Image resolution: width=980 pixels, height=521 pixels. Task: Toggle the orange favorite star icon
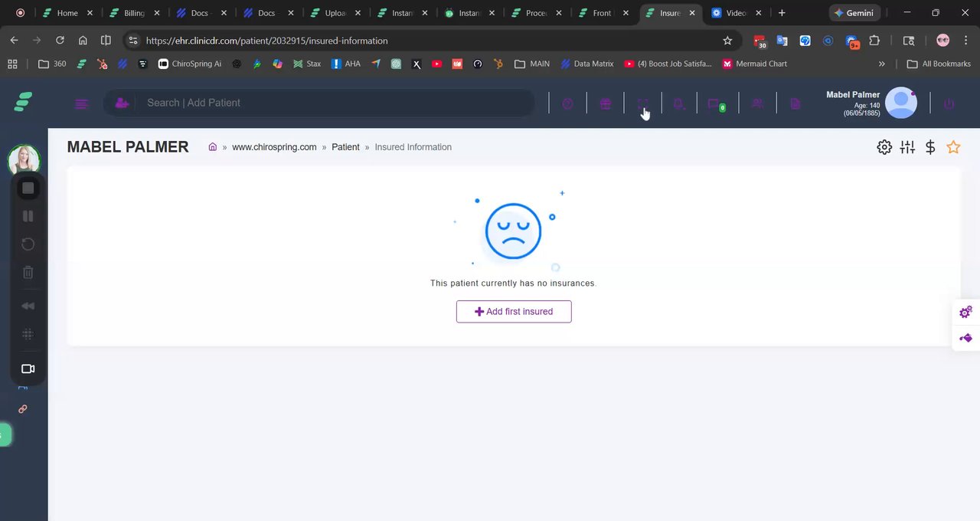tap(953, 147)
